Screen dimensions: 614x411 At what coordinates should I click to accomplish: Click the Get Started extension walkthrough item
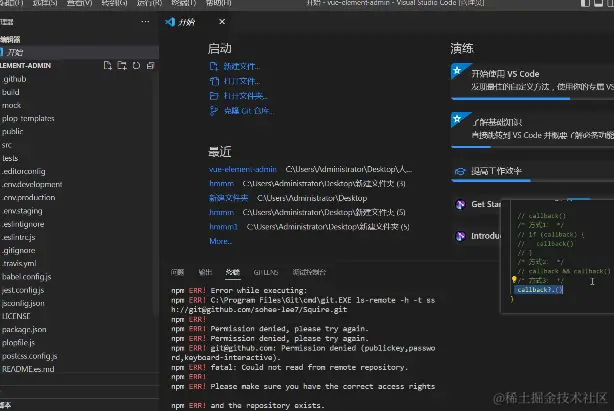[478, 204]
